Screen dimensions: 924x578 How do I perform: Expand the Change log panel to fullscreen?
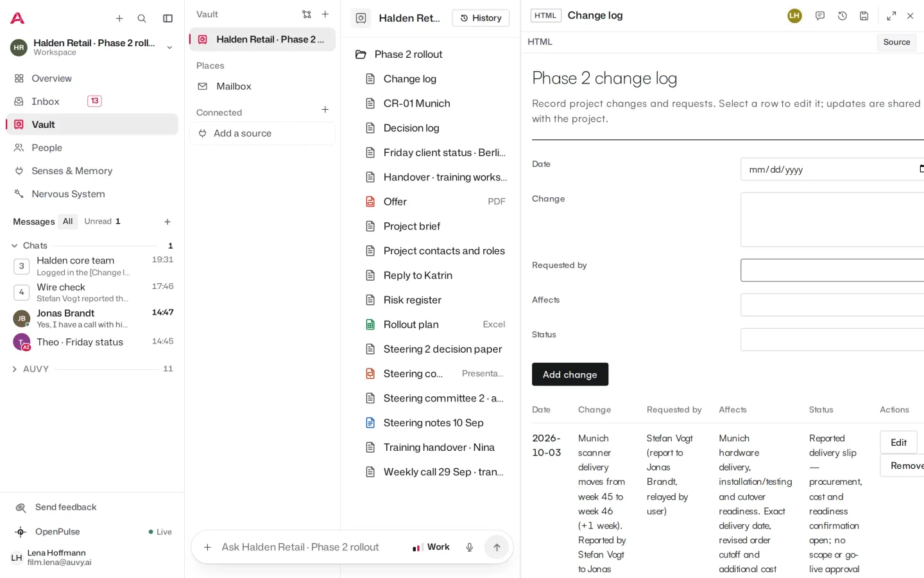891,16
